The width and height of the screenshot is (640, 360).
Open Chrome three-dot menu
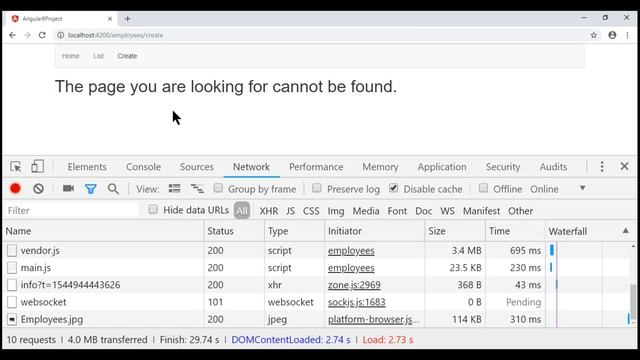pos(627,35)
